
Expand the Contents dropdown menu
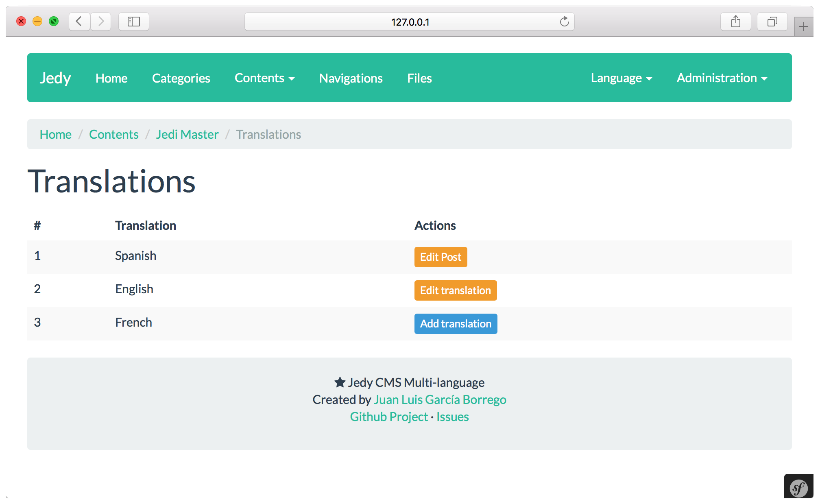coord(264,78)
